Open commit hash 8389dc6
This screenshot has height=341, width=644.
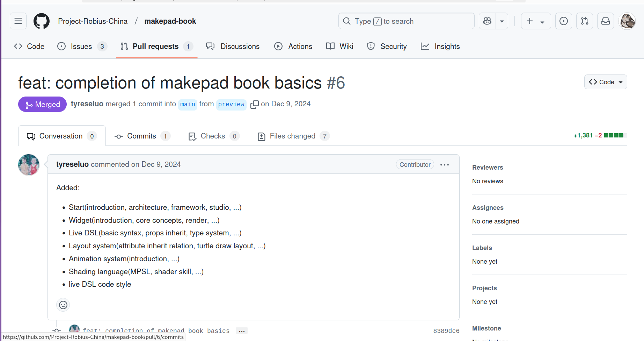tap(446, 331)
